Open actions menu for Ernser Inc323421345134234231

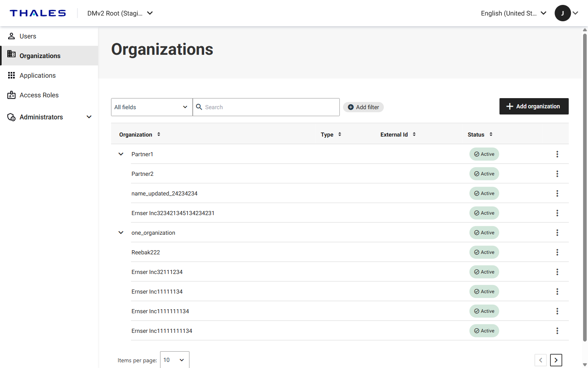[x=557, y=213]
